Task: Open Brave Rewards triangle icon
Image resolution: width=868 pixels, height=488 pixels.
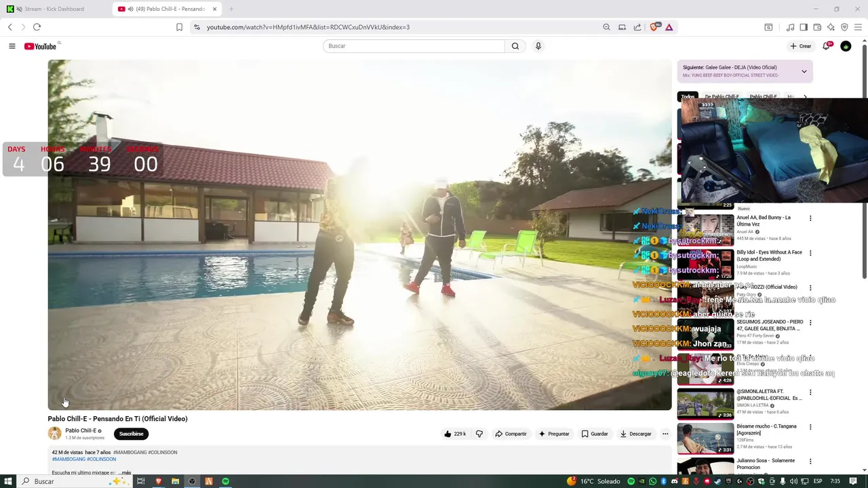Action: 669,27
